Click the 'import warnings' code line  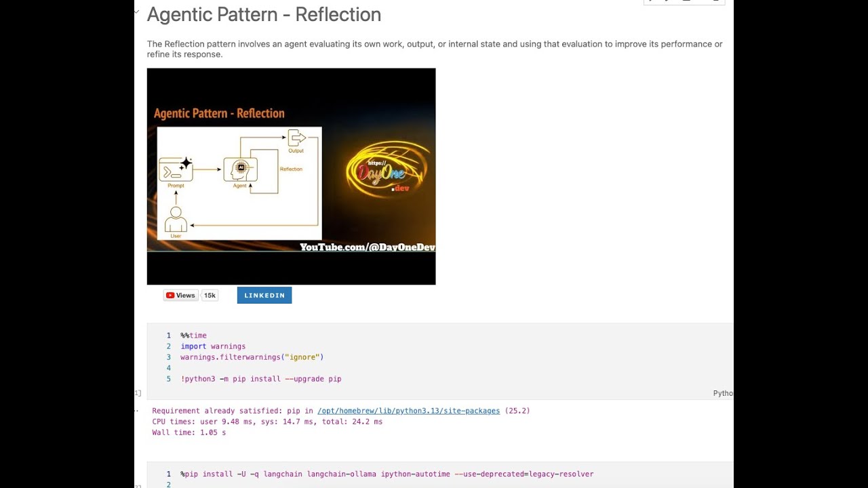tap(213, 346)
